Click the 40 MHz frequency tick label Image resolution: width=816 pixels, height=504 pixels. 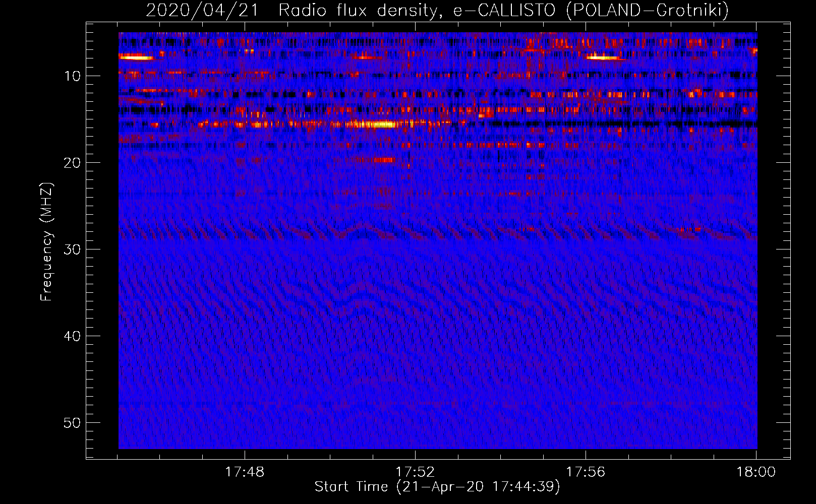click(x=72, y=336)
